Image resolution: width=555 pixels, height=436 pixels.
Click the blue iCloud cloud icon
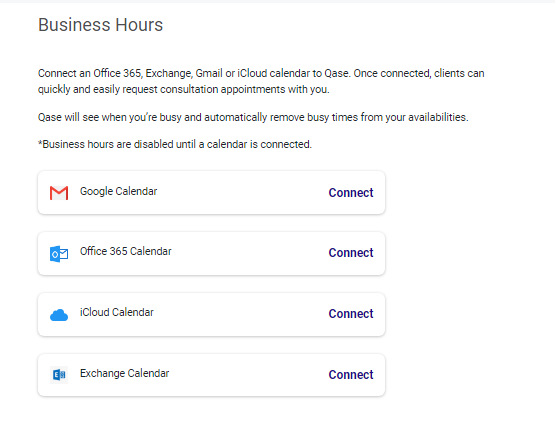[59, 315]
